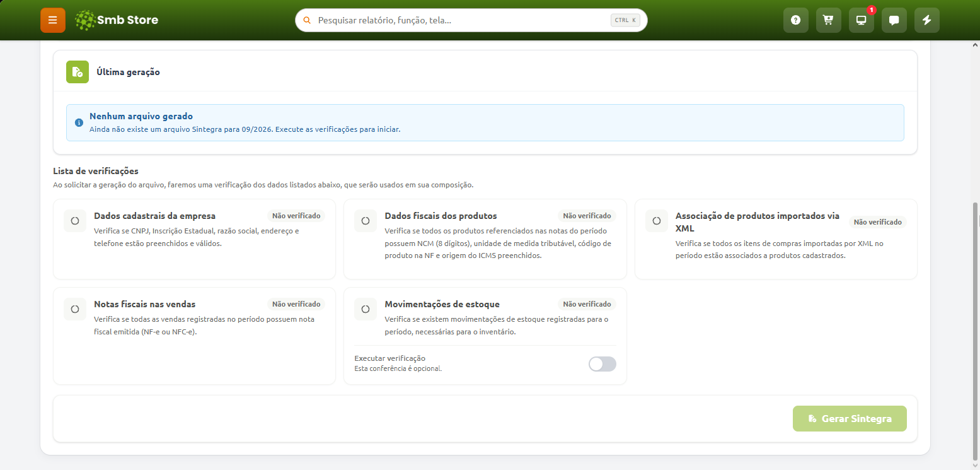Click the Notas fiscais nas vendas title
This screenshot has height=470, width=980.
point(144,304)
